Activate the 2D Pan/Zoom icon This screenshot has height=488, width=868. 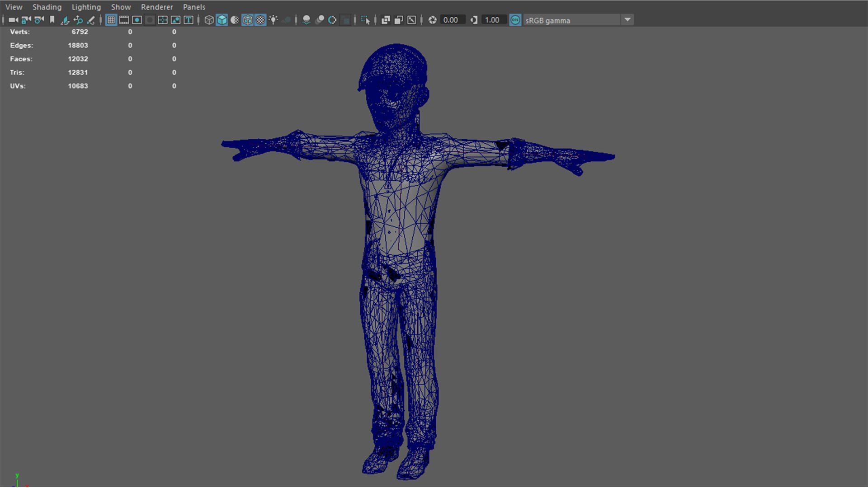(78, 20)
